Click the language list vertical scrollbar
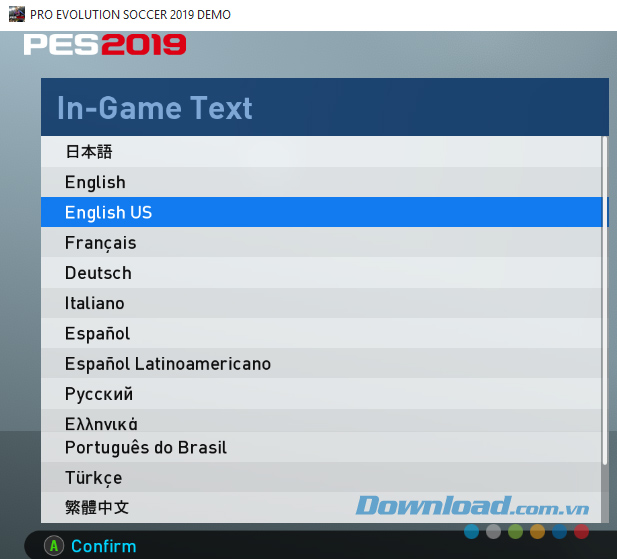The width and height of the screenshot is (617, 559). coord(605,300)
